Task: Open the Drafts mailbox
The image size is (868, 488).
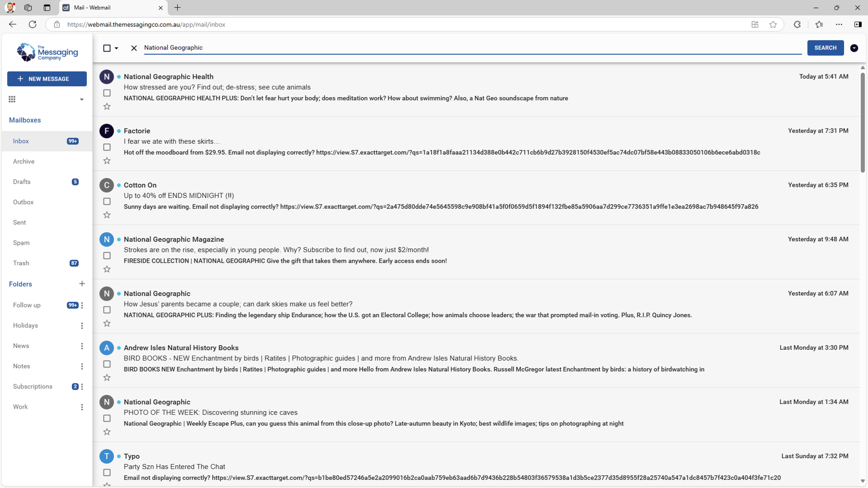Action: tap(47, 182)
